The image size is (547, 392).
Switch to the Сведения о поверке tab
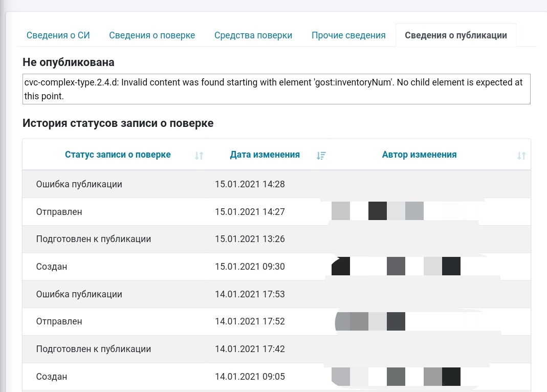coord(152,35)
